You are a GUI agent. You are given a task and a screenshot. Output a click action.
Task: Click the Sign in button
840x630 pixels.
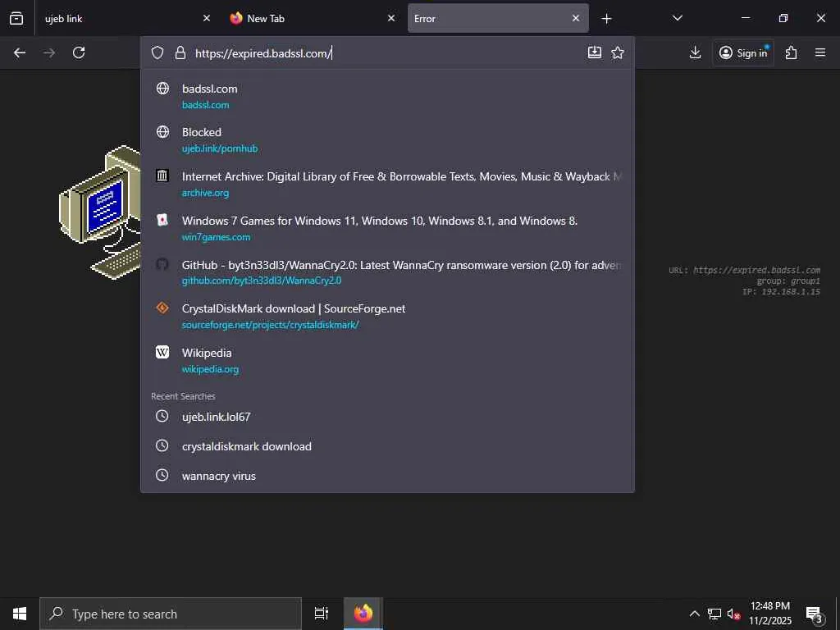(x=743, y=52)
